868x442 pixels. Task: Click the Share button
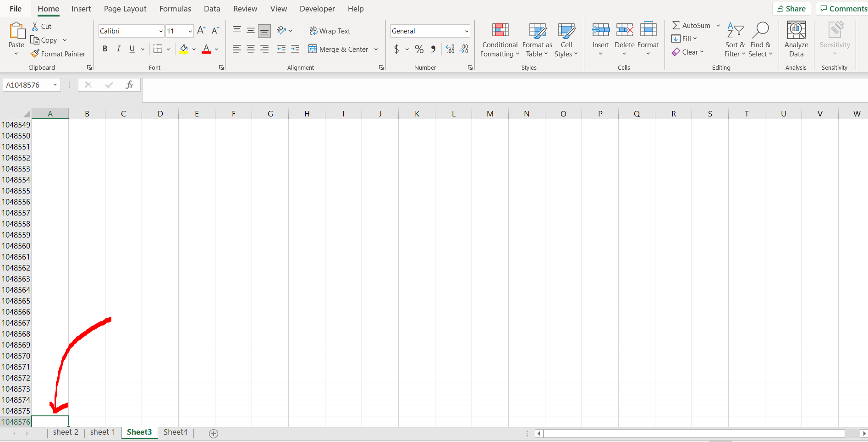791,8
